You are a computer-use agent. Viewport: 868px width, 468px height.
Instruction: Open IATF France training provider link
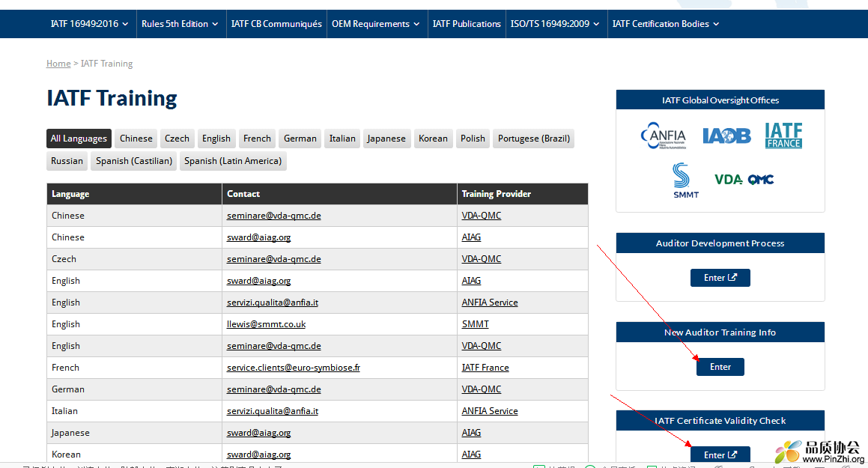pos(485,368)
